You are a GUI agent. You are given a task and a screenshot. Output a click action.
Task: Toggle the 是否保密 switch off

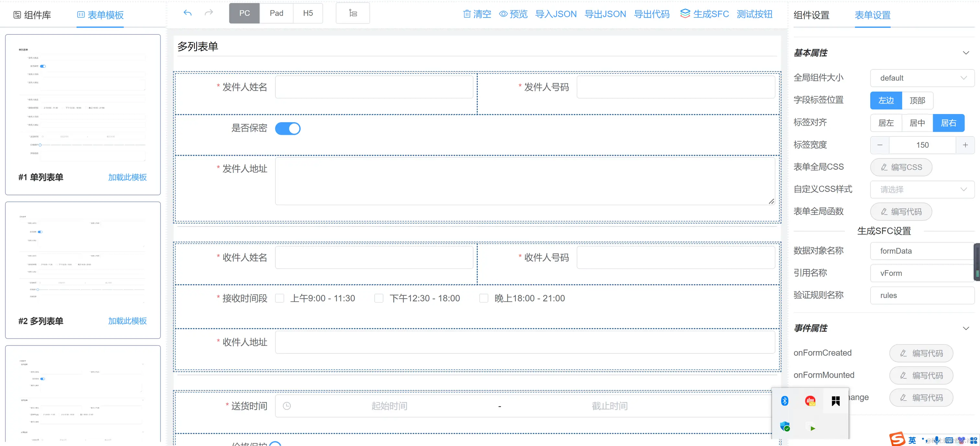point(287,129)
